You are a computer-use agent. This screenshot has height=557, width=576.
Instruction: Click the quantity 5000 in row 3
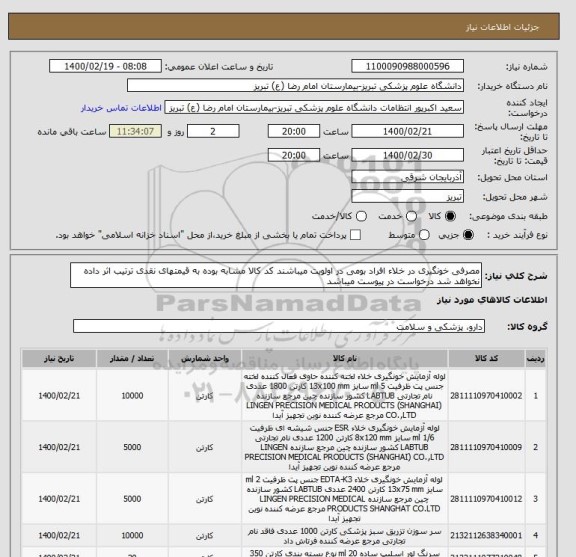click(x=132, y=499)
